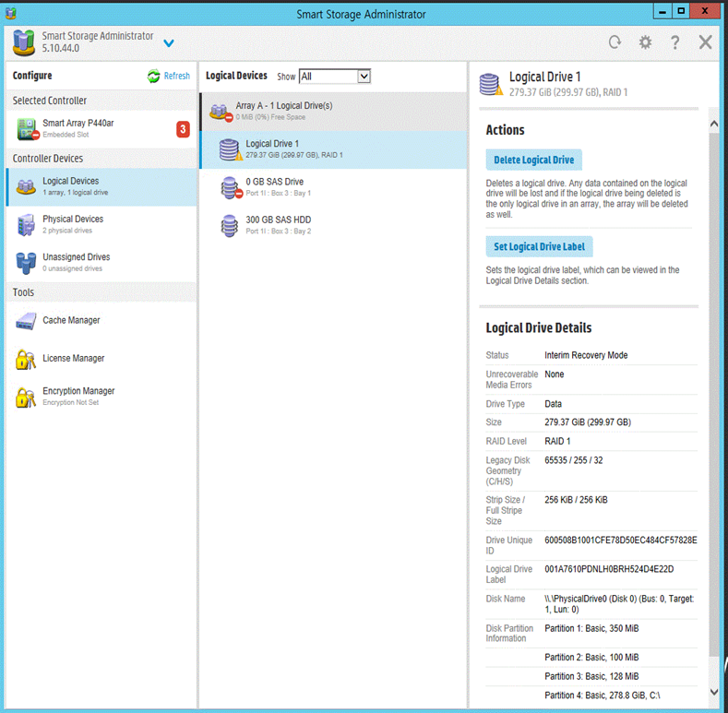
Task: Open settings gear icon in header
Action: click(x=645, y=42)
